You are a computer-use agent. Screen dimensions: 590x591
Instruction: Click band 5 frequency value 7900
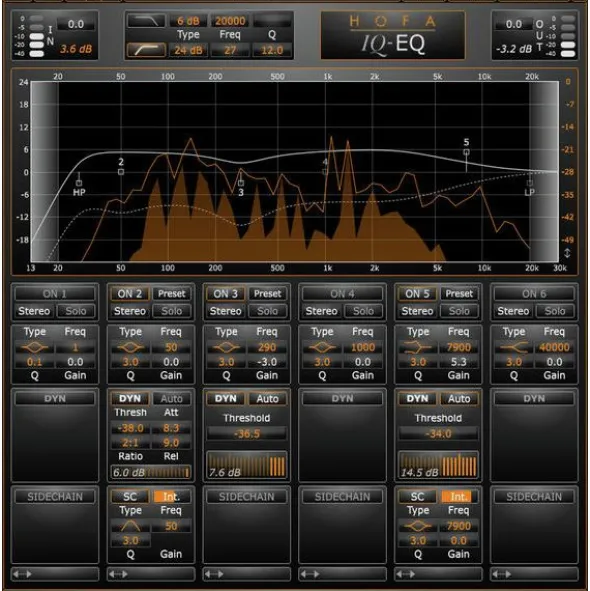459,347
